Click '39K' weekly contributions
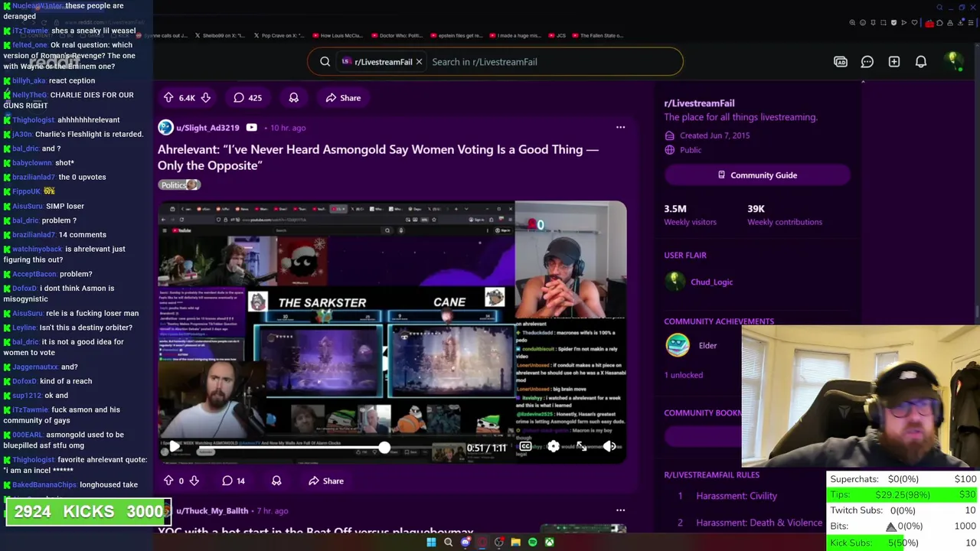This screenshot has width=980, height=551. coord(756,209)
